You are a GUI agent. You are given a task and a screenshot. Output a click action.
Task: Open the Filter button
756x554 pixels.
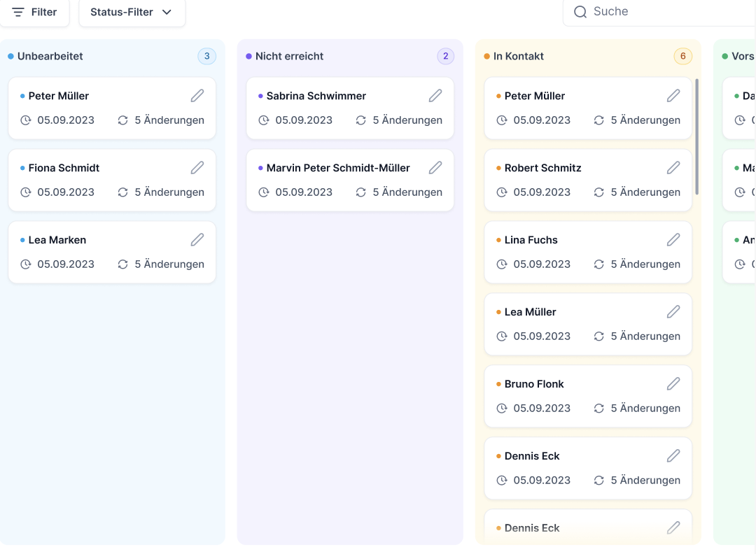click(34, 12)
